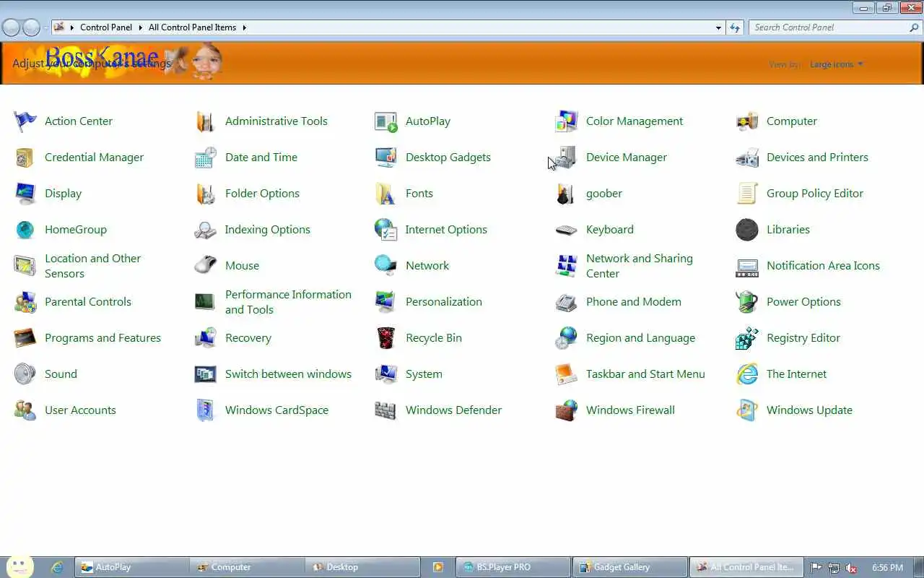Screen dimensions: 924x578
Task: Open the Taskbar and Start Menu link
Action: [x=645, y=374]
